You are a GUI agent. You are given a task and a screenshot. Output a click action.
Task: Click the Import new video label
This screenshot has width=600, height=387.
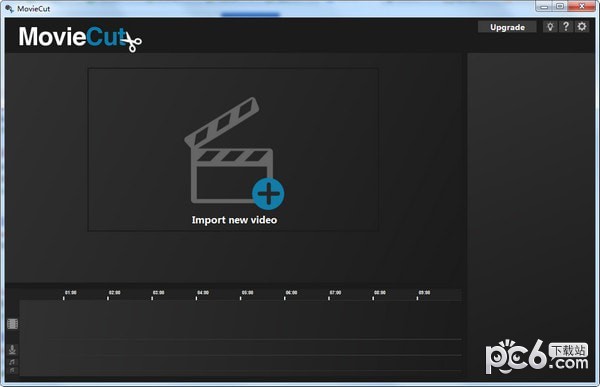tap(234, 220)
